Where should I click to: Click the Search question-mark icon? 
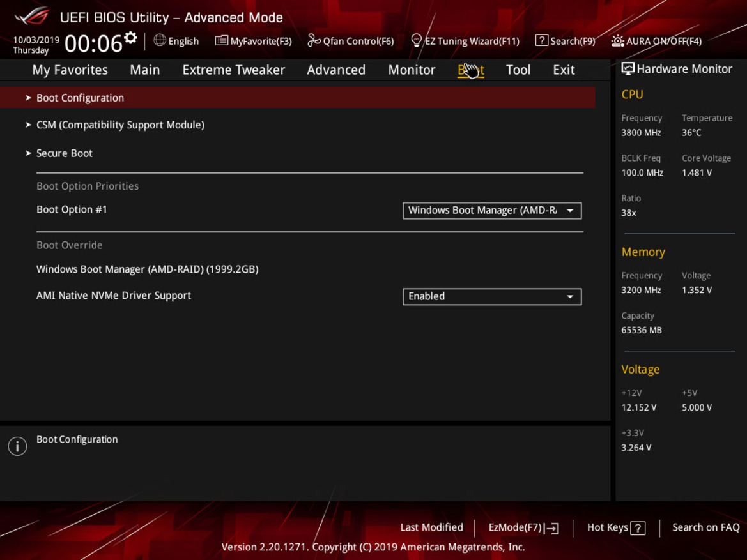541,40
